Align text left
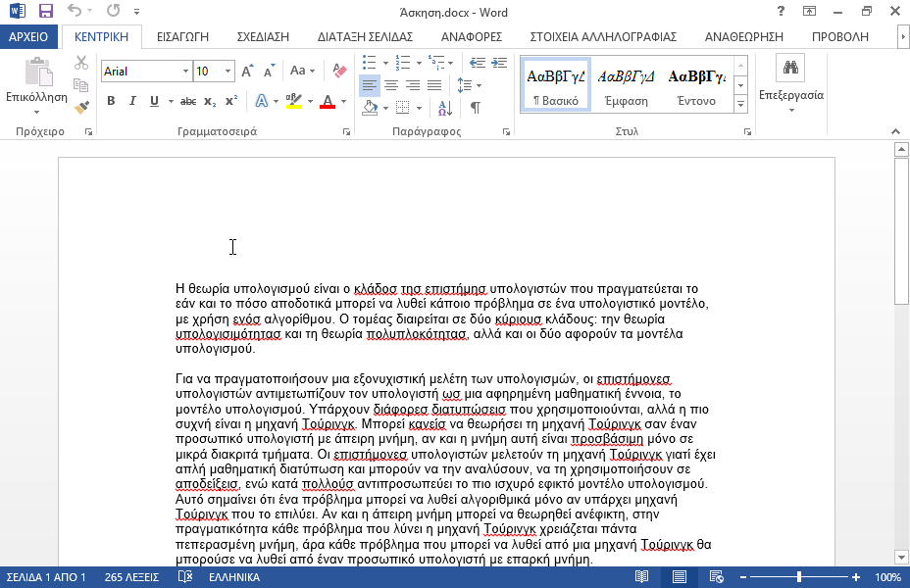Image resolution: width=910 pixels, height=588 pixels. point(369,86)
